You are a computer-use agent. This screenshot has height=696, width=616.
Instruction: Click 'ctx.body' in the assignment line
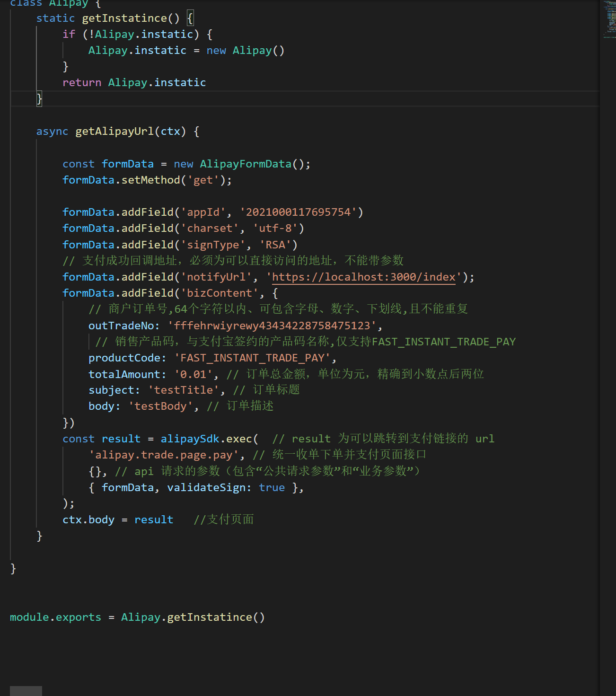[88, 520]
